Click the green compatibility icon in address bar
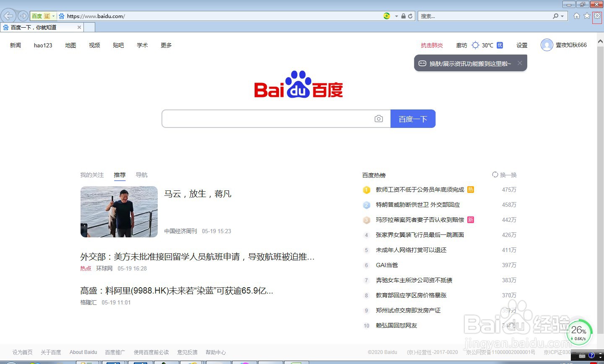The image size is (604, 364). click(387, 16)
